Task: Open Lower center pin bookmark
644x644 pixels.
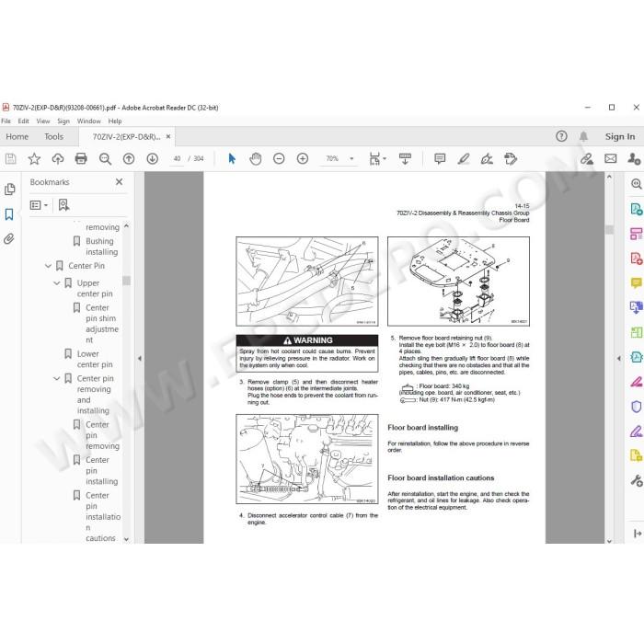Action: coord(95,359)
